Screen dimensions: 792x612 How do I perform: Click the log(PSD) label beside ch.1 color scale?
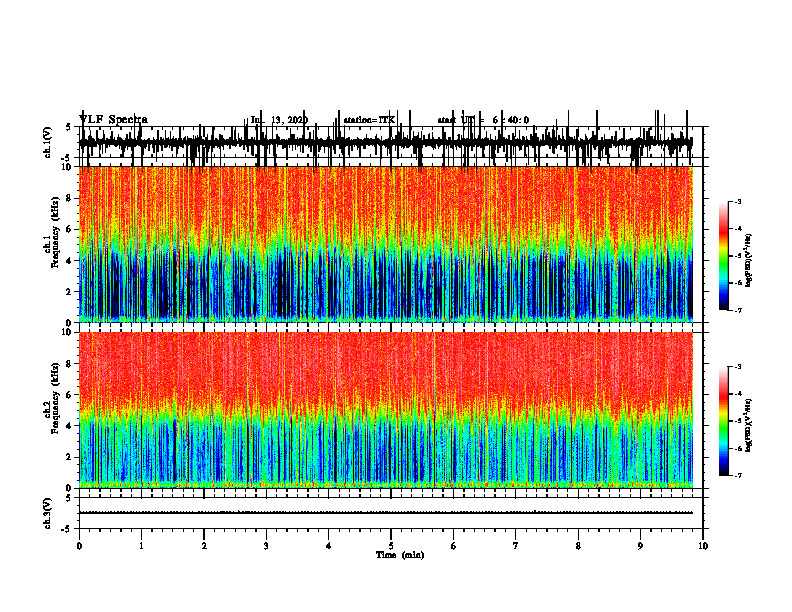tap(749, 261)
